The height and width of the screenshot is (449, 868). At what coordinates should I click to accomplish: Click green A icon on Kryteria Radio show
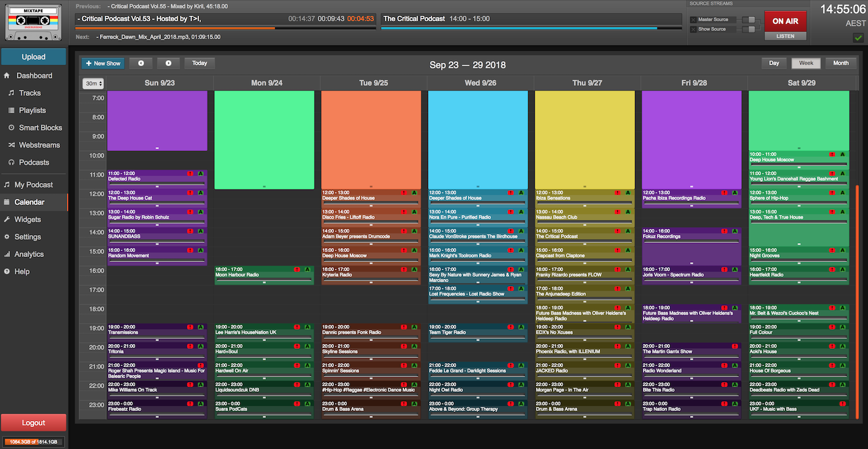[414, 270]
